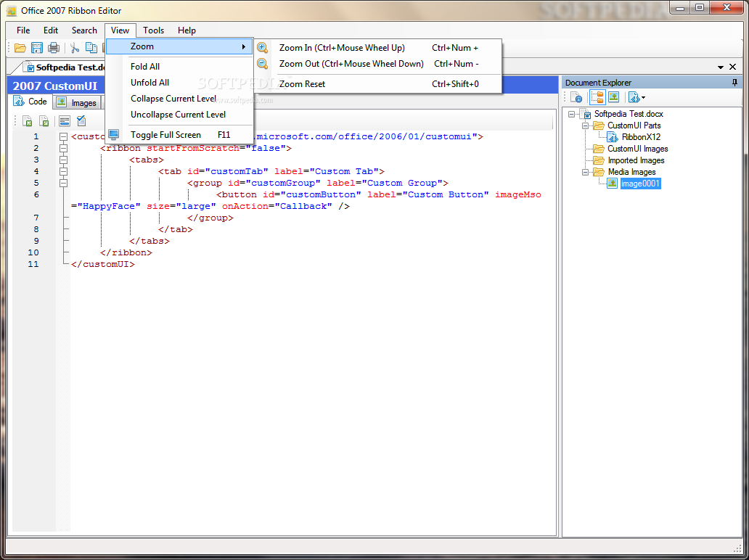Image resolution: width=749 pixels, height=560 pixels.
Task: Click the "HappyFace" value in the code editor
Action: pyautogui.click(x=109, y=206)
